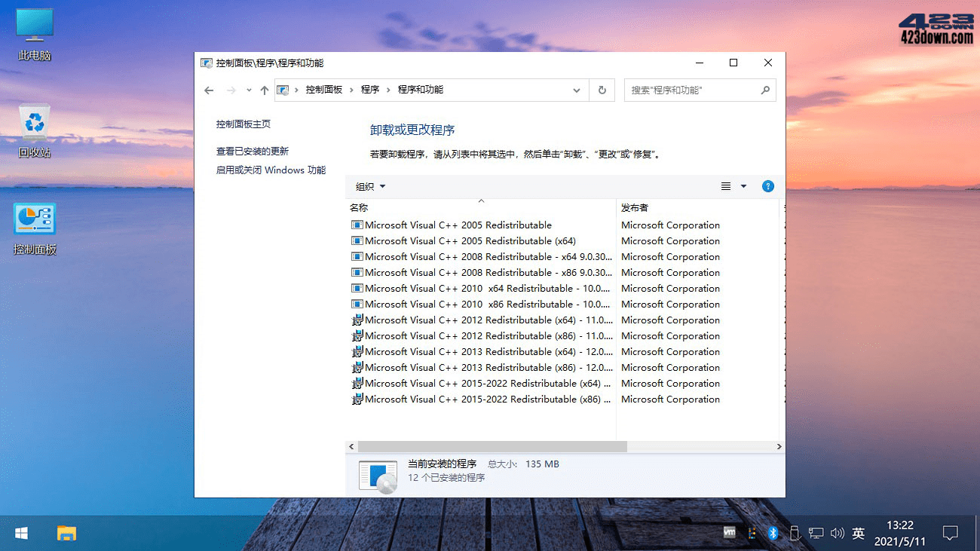Click the horizontal scrollbar of the program list
The image size is (980, 551).
click(490, 446)
